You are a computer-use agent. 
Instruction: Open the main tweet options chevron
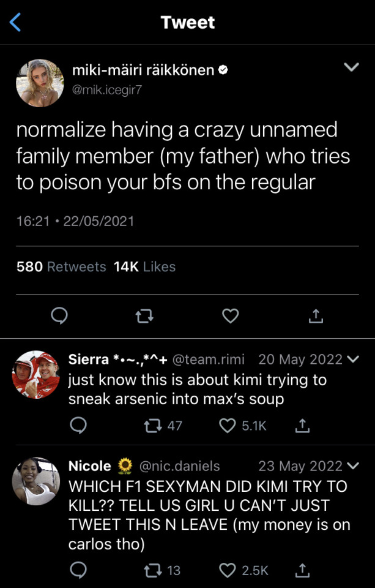pos(351,67)
